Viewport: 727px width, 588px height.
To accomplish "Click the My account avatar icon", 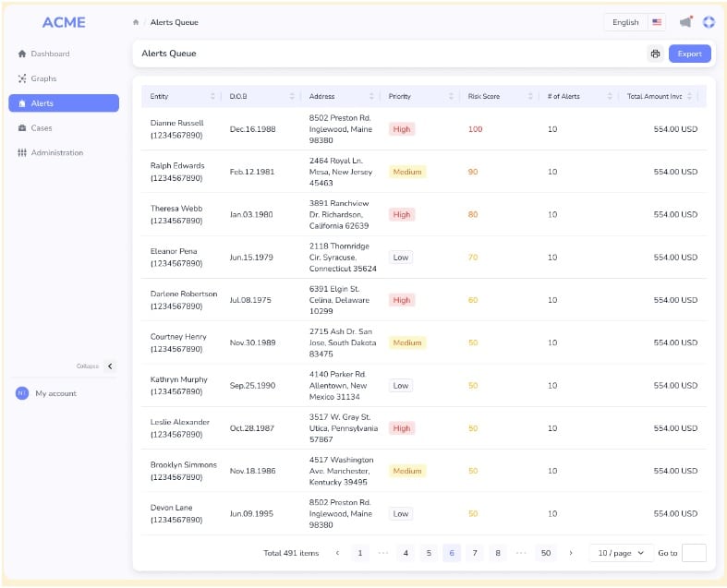I will click(x=22, y=393).
